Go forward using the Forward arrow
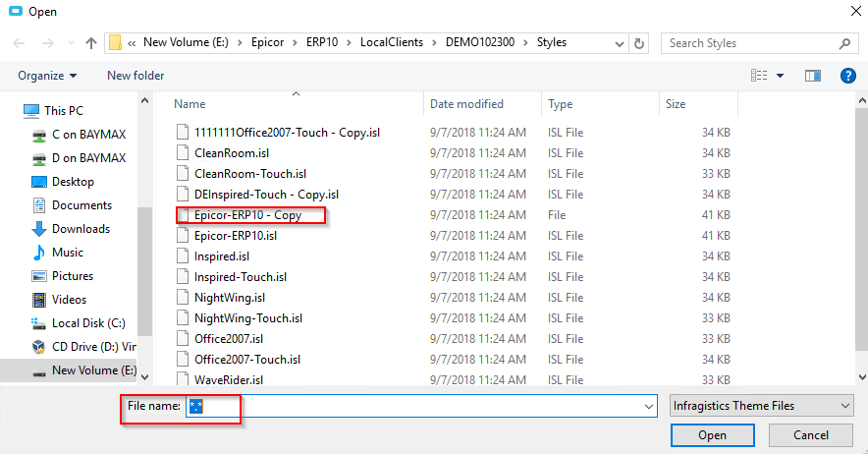868x454 pixels. (x=48, y=43)
